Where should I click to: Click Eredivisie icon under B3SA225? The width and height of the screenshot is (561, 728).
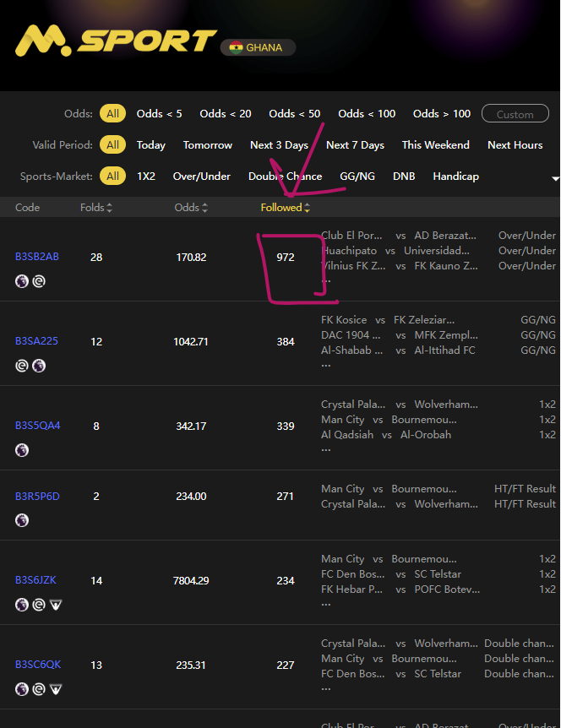22,366
